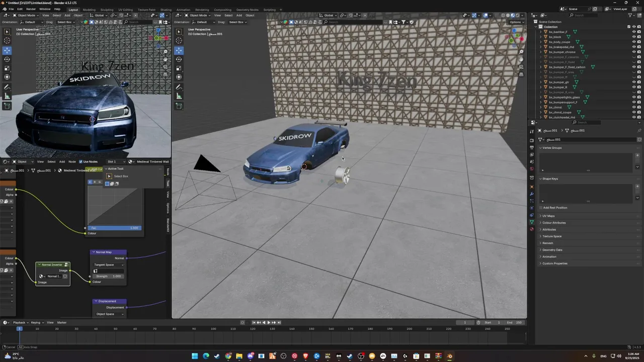The image size is (644, 362).
Task: Open the Windows Start menu
Action: point(195,356)
